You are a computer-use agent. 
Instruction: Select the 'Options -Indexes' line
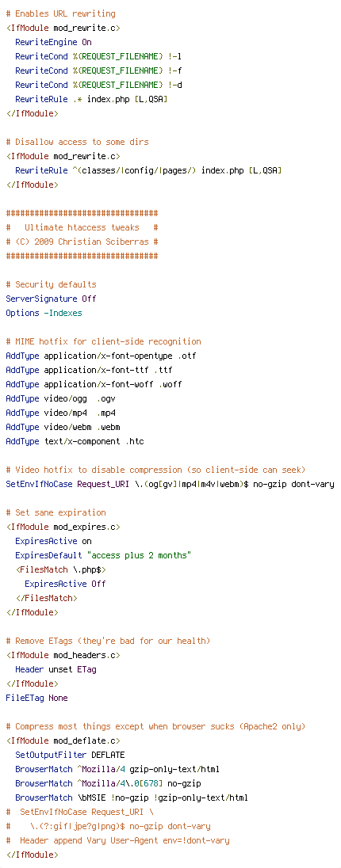tap(44, 314)
